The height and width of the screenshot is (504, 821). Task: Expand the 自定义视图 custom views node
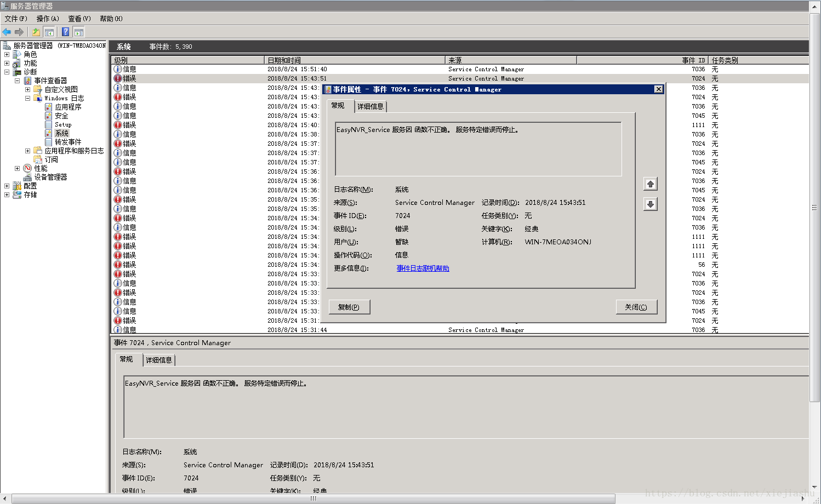pos(27,89)
